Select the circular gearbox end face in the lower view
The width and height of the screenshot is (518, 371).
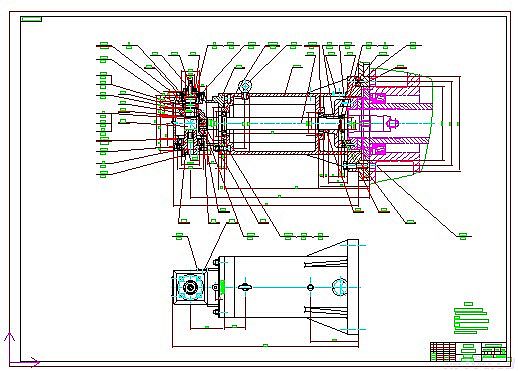pyautogui.click(x=190, y=287)
